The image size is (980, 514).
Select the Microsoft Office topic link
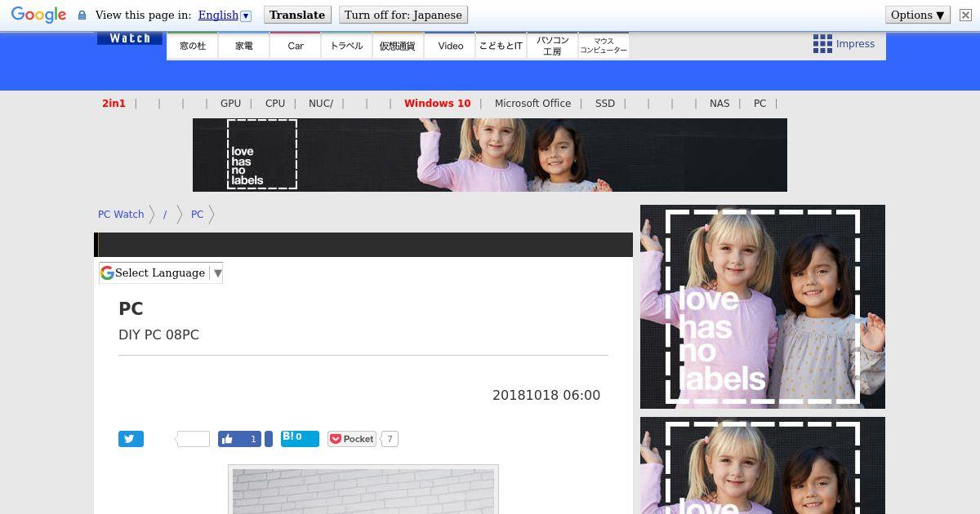[532, 104]
